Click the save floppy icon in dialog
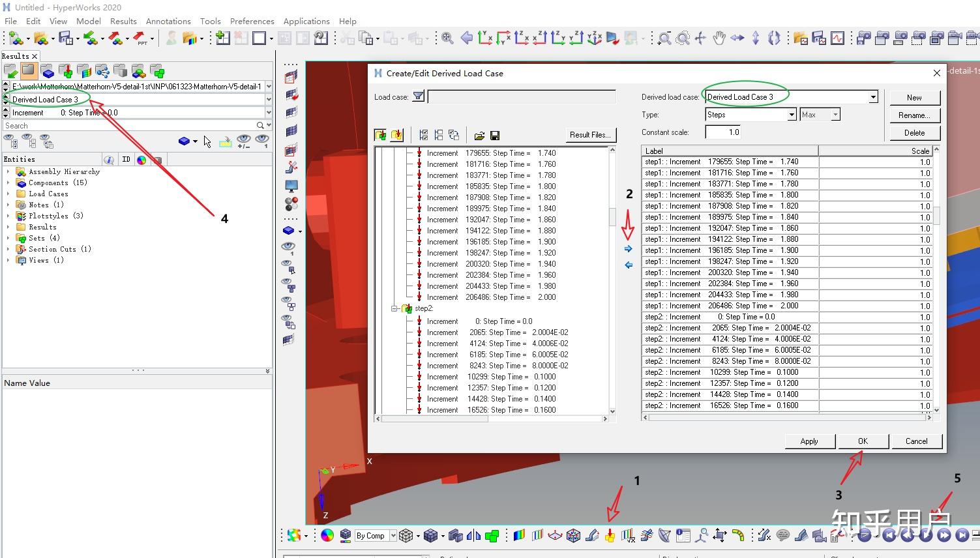 [x=495, y=136]
